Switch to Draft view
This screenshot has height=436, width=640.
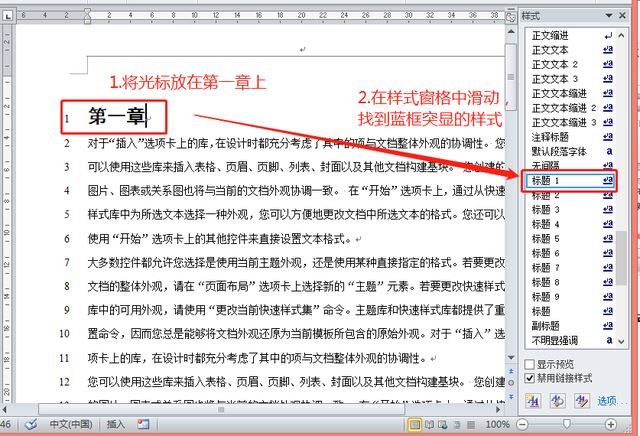click(471, 425)
